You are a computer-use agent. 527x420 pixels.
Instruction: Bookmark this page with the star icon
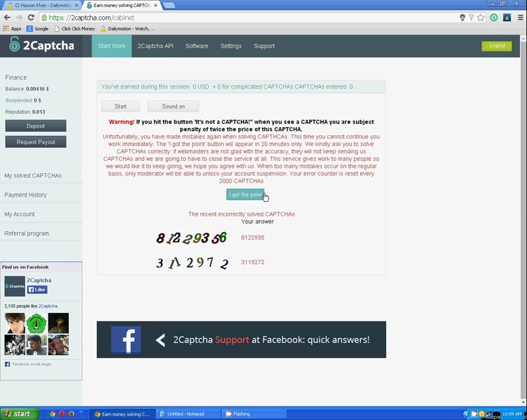pyautogui.click(x=481, y=17)
